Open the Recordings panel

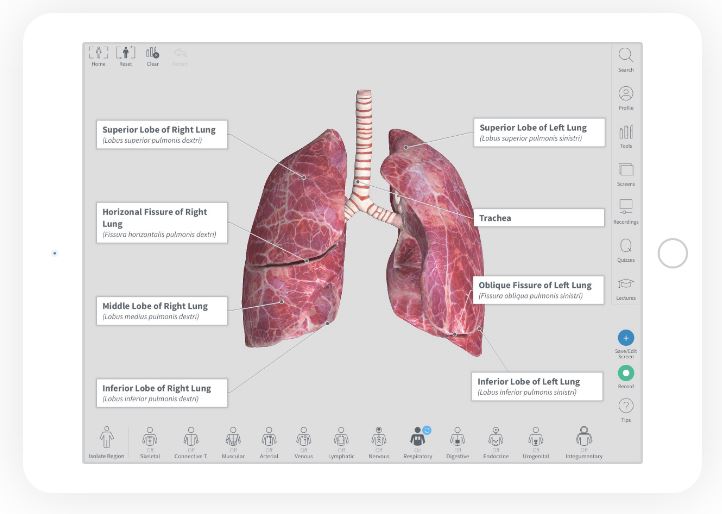tap(626, 208)
